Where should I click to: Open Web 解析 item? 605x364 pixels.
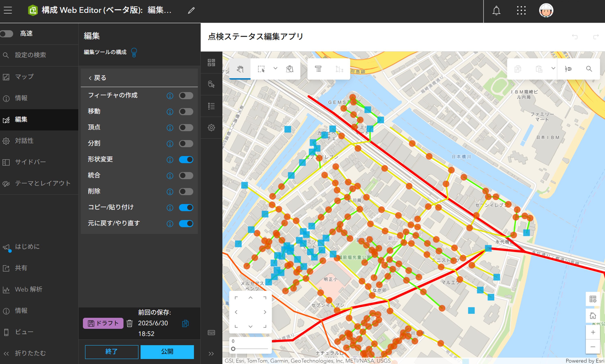point(39,289)
